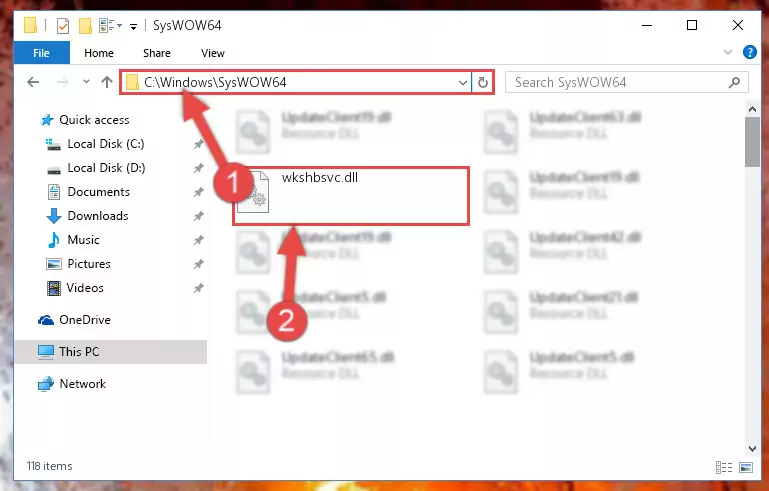The width and height of the screenshot is (769, 491).
Task: Click the OneDrive cloud icon
Action: [46, 320]
